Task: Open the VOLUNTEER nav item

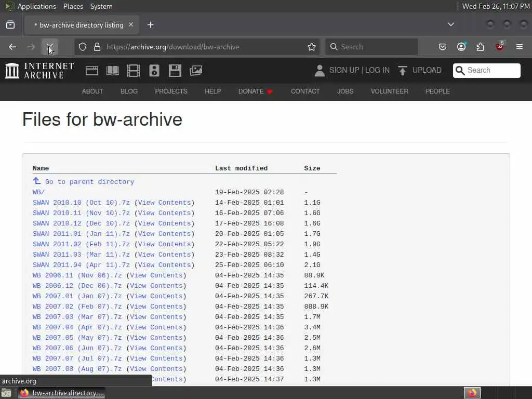Action: [x=390, y=91]
